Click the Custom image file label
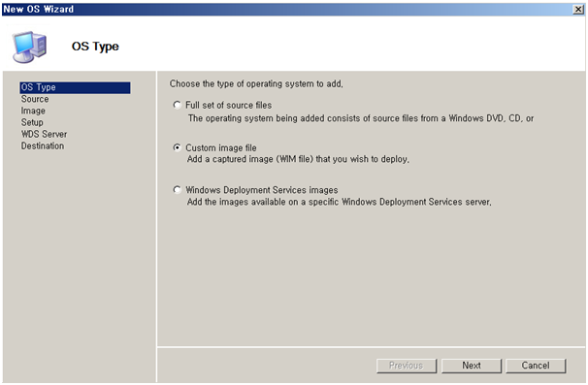This screenshot has height=385, width=588. (221, 148)
